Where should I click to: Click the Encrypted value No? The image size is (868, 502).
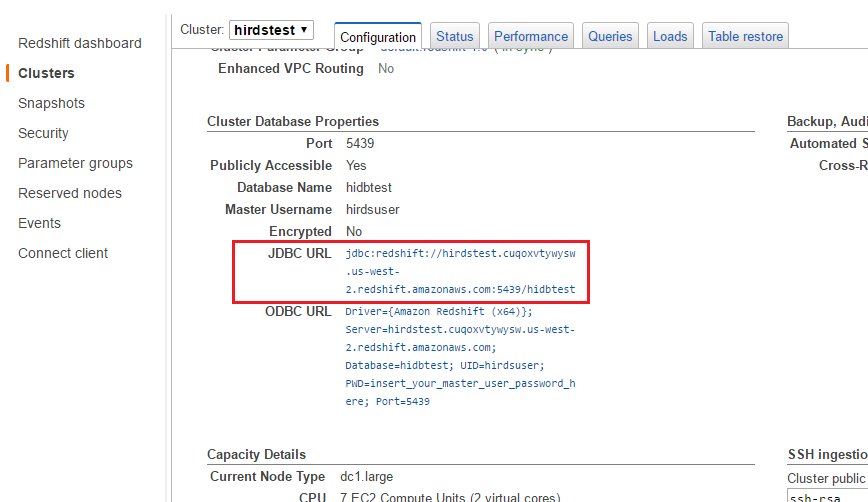(x=354, y=231)
